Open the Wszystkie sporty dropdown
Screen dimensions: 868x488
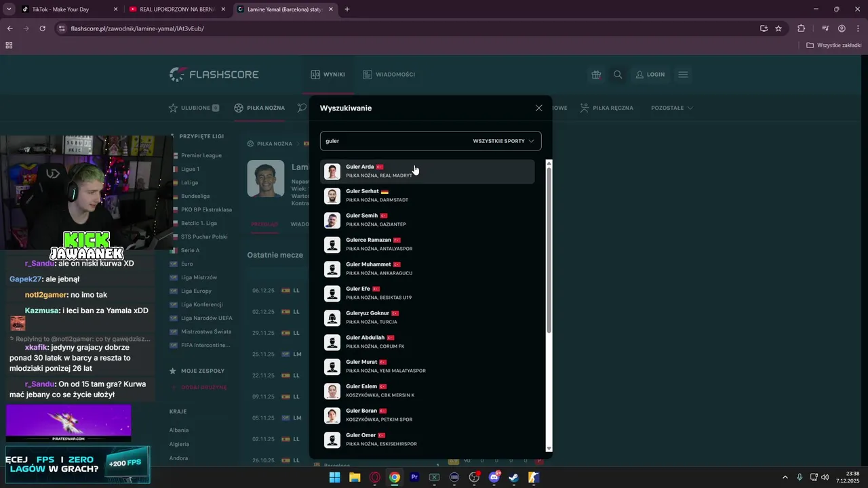tap(503, 141)
